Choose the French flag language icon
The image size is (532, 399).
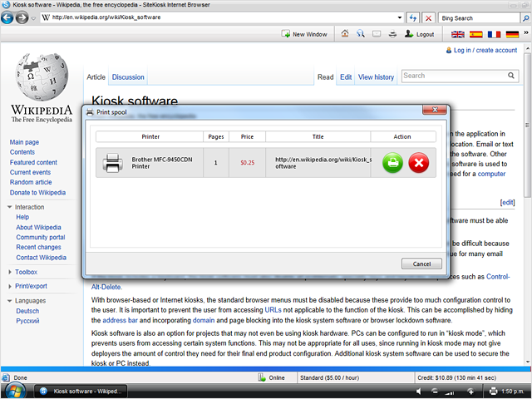(494, 34)
